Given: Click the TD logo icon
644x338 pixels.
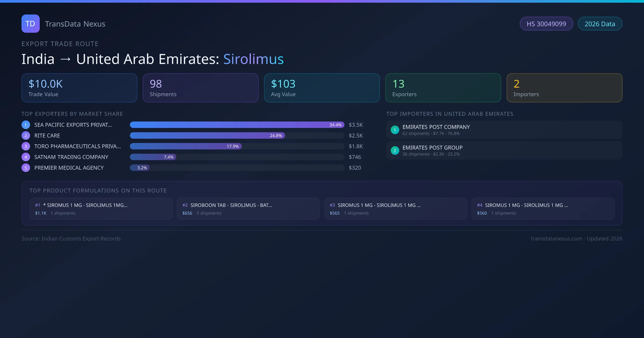Looking at the screenshot, I should point(30,24).
